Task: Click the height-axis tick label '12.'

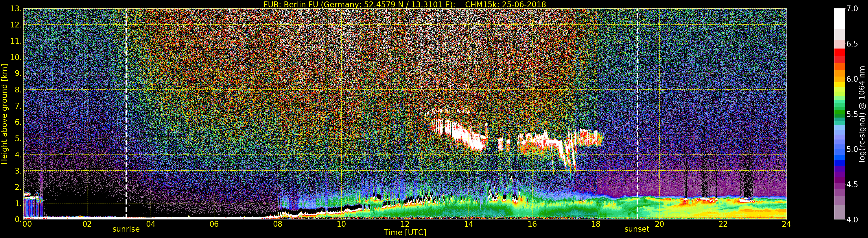Action: tap(16, 25)
